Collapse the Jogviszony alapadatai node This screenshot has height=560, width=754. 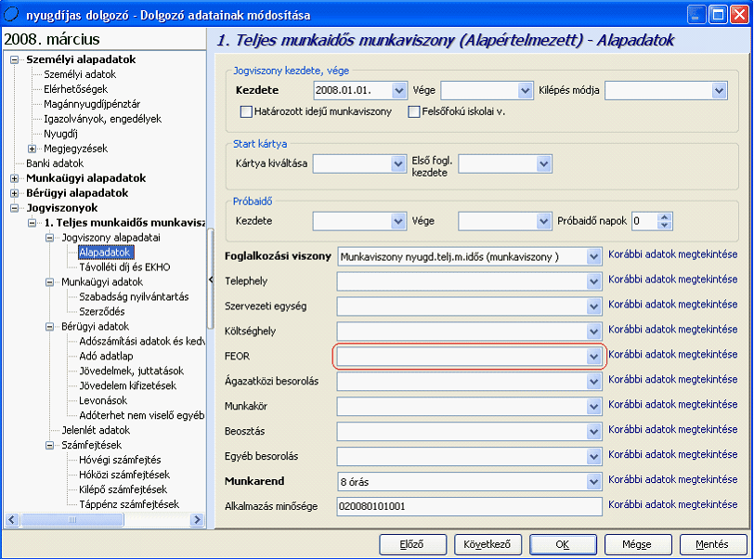click(x=50, y=238)
